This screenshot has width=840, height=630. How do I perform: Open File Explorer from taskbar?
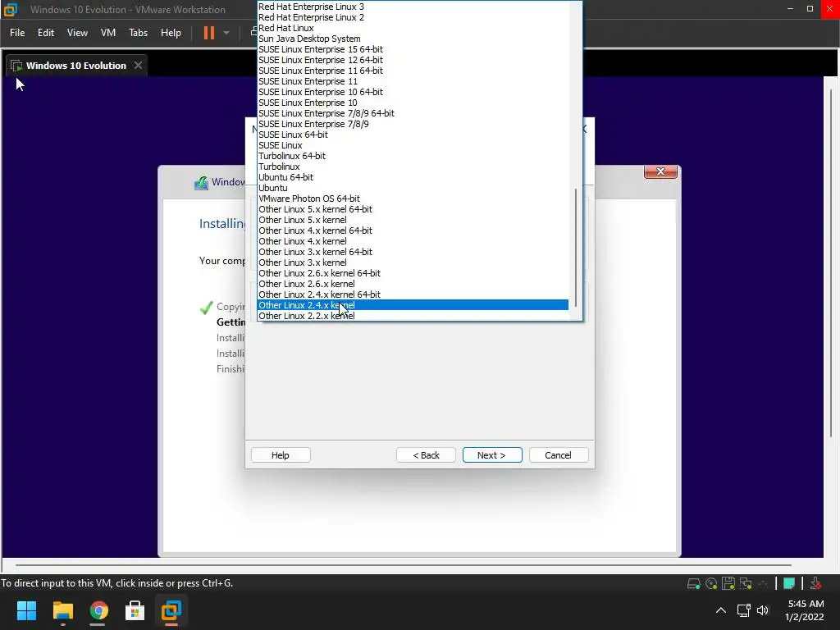tap(62, 610)
